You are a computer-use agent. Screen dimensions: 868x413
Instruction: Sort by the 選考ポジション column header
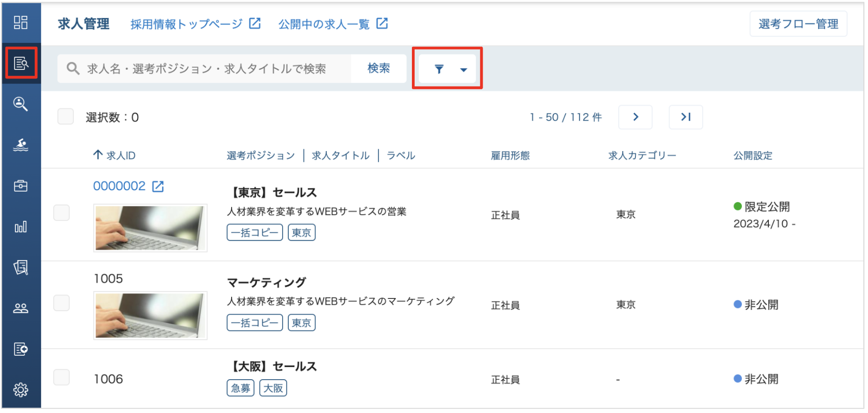(x=260, y=156)
